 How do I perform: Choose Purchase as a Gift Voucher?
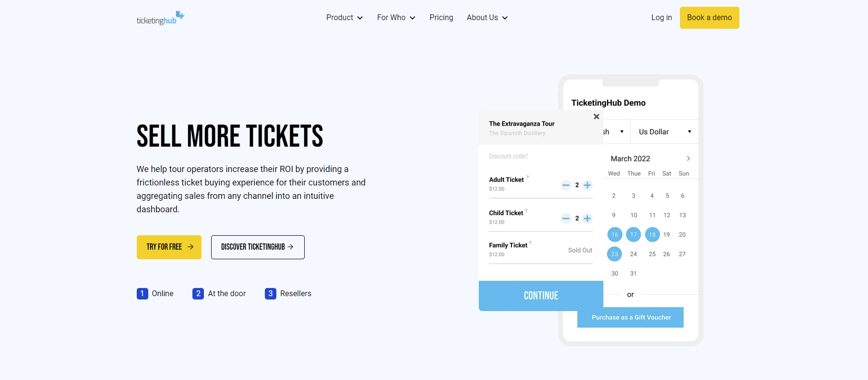(630, 317)
